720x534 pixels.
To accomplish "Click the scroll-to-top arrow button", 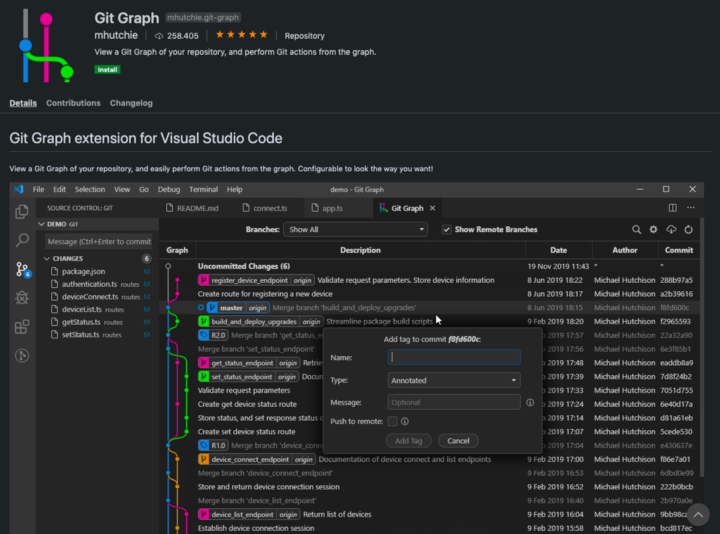I will click(698, 515).
